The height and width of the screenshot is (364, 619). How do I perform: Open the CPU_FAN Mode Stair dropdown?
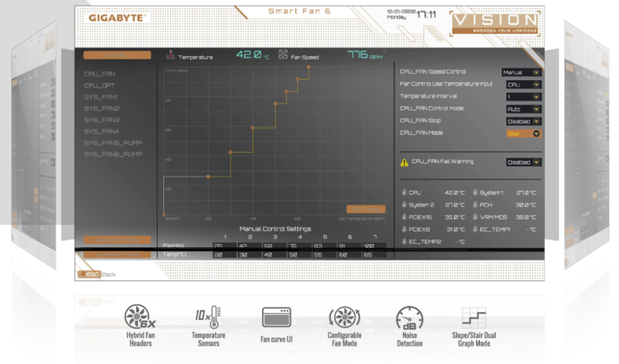523,134
